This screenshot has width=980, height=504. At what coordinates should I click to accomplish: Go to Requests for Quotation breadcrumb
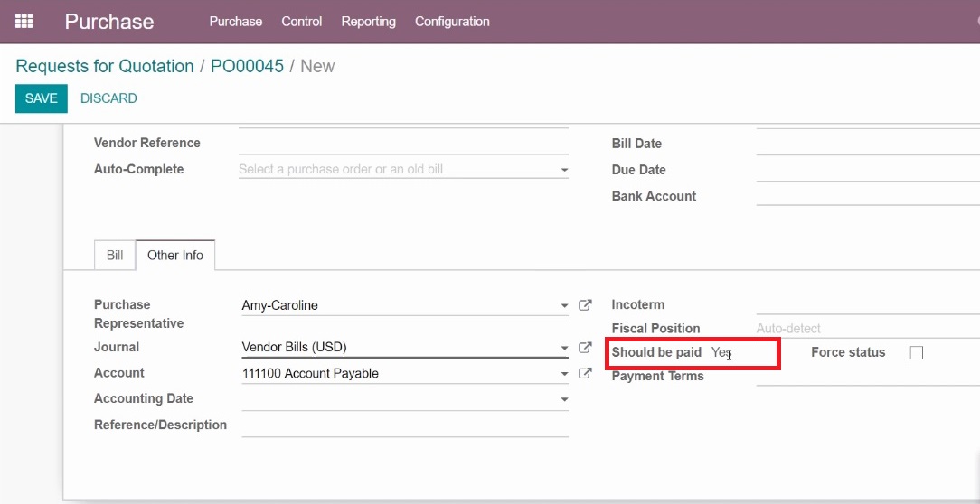104,66
